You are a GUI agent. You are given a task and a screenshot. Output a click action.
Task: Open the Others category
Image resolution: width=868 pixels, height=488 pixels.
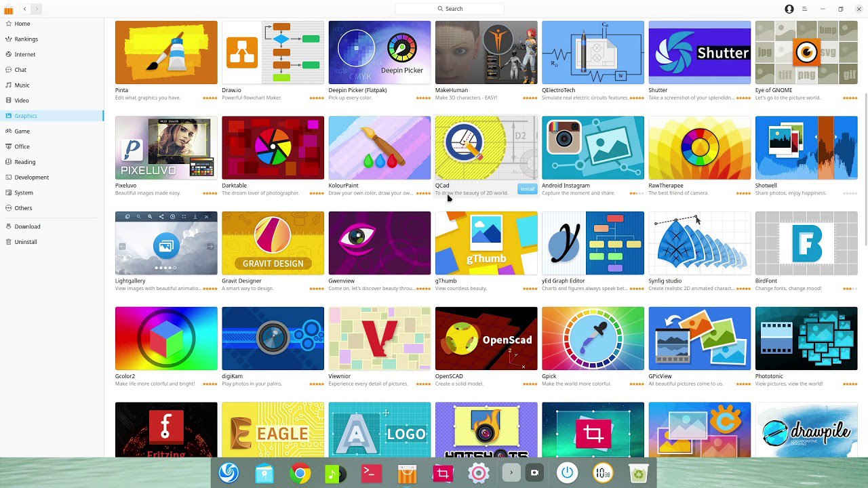point(52,208)
